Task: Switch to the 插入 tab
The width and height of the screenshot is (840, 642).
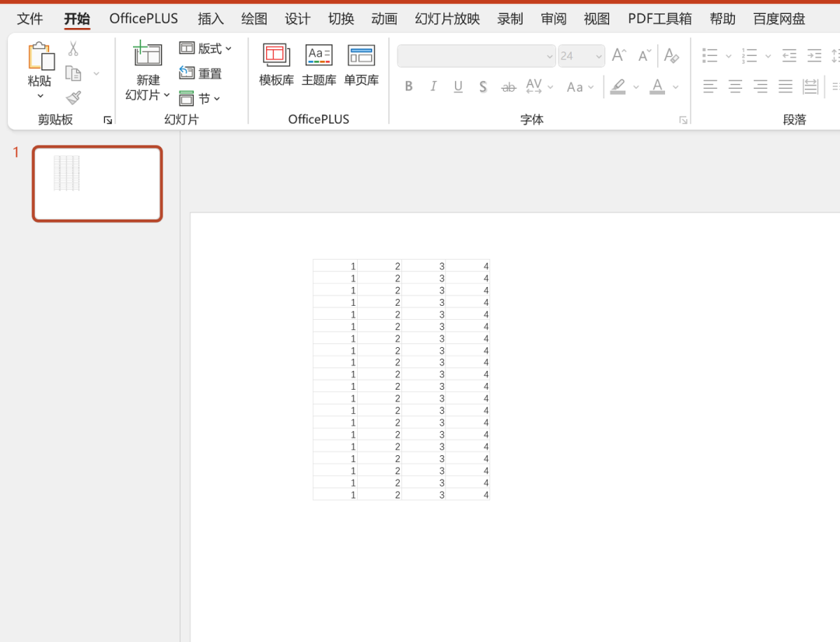Action: pos(211,19)
